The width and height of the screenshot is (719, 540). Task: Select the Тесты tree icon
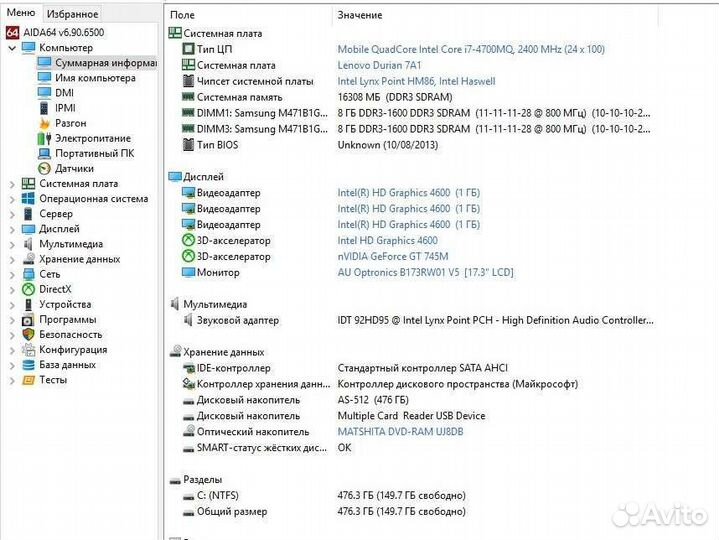(x=28, y=380)
